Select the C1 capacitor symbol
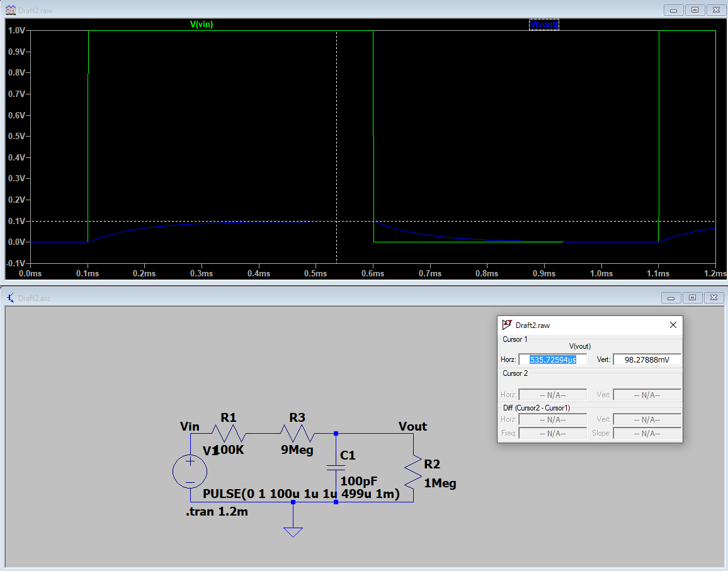This screenshot has height=571, width=728. [x=336, y=468]
